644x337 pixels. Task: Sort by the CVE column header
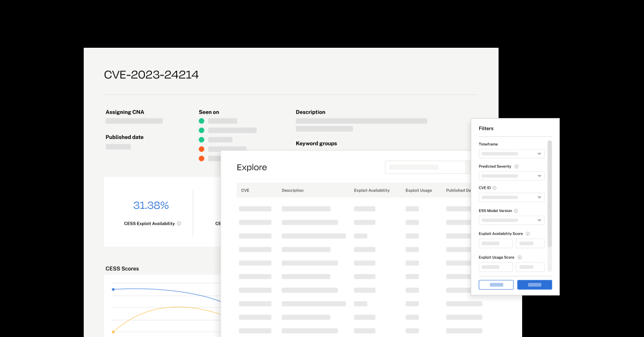pyautogui.click(x=245, y=191)
